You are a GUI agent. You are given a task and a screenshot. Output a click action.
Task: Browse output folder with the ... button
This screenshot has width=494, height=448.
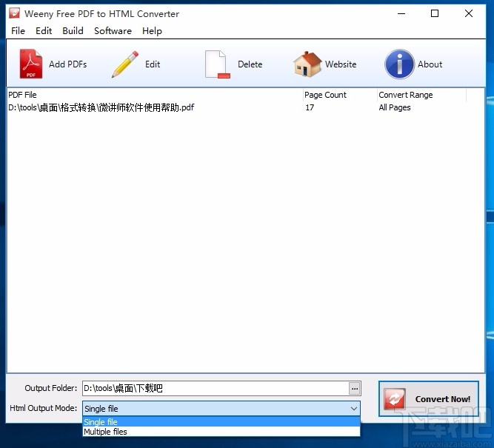tap(355, 389)
